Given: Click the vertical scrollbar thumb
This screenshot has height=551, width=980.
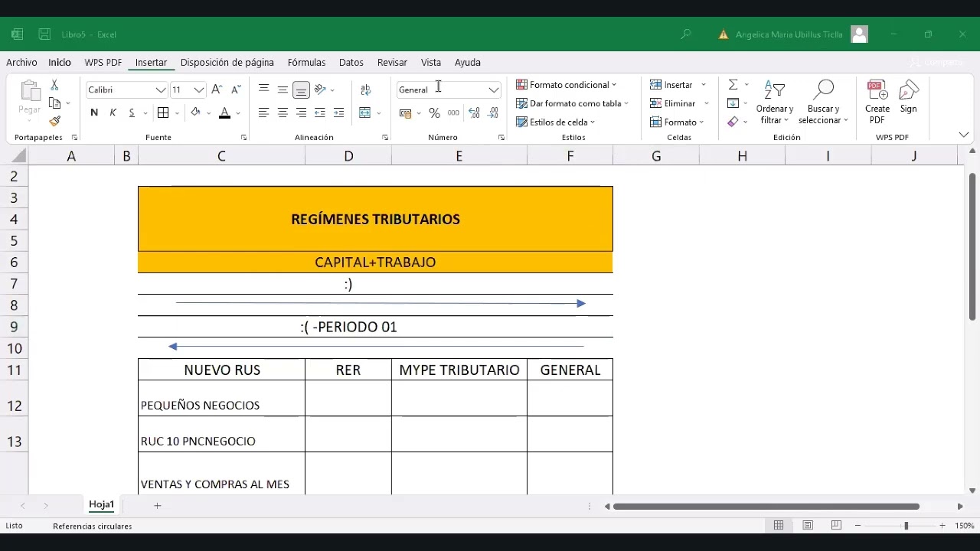Looking at the screenshot, I should tap(972, 246).
